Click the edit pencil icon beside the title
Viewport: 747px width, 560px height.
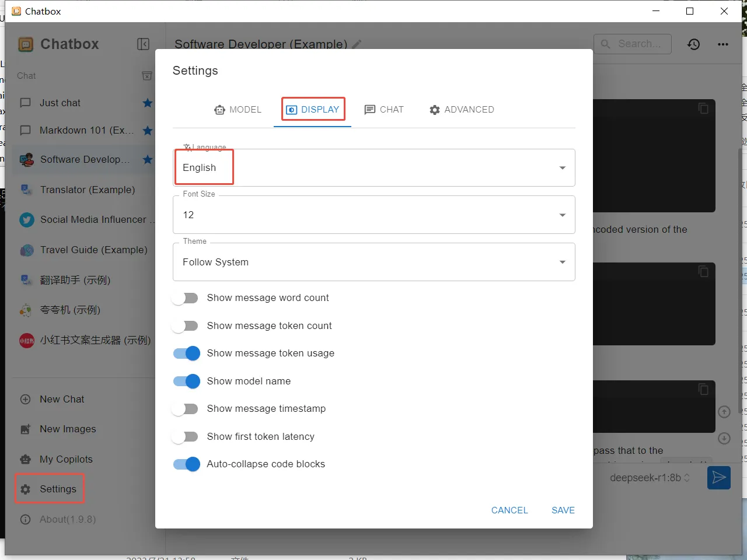point(357,44)
